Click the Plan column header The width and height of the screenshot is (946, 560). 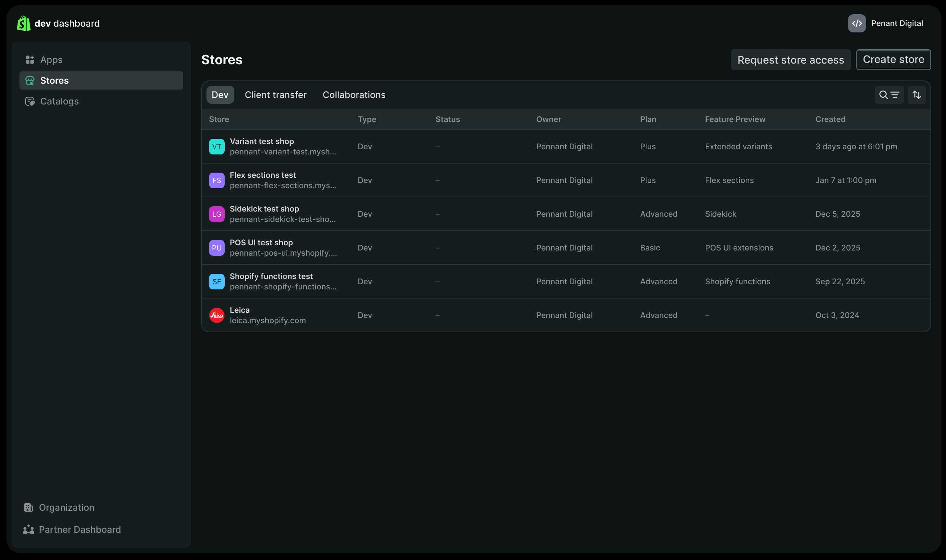[648, 119]
